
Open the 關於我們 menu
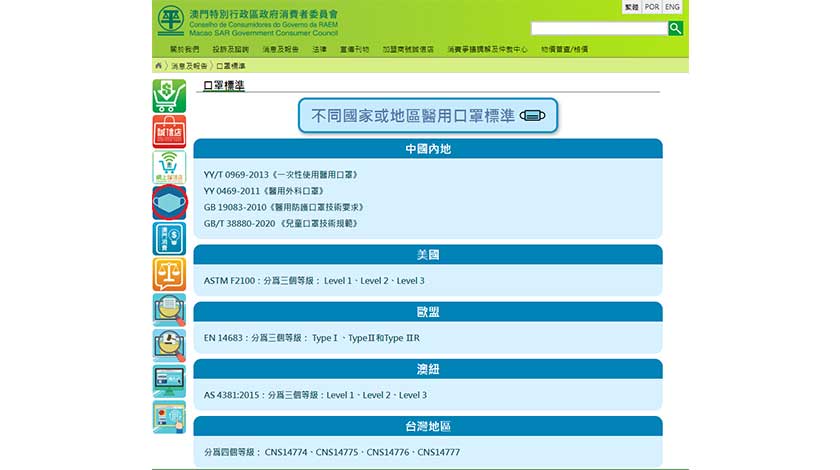[184, 49]
